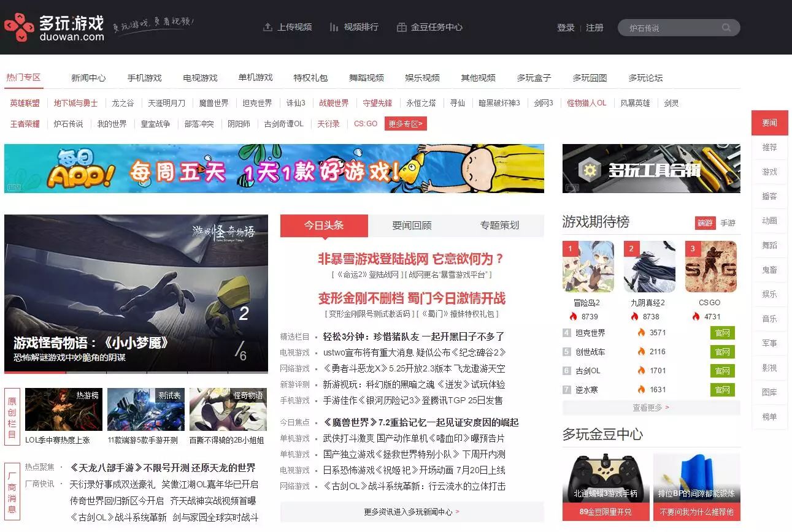The height and width of the screenshot is (532, 792).
Task: Toggle ranking to 手游 games
Action: coord(728,223)
